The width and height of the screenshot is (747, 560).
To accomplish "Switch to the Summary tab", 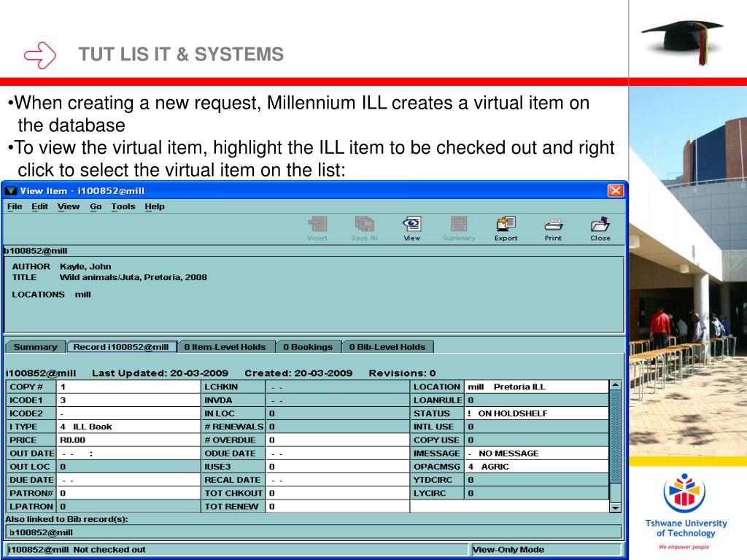I will tap(35, 347).
